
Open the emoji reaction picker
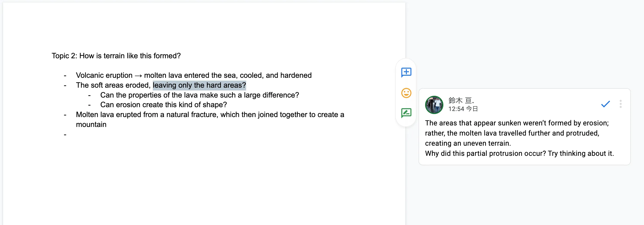[406, 93]
